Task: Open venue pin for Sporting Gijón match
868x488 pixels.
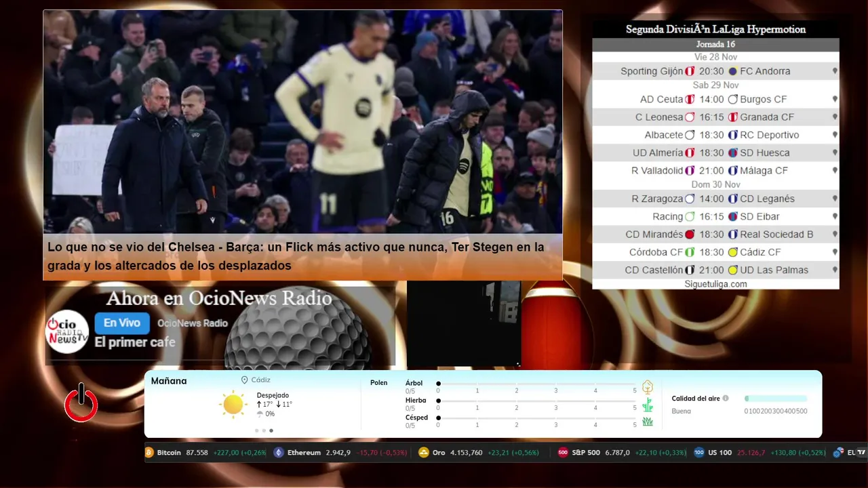Action: click(x=835, y=71)
